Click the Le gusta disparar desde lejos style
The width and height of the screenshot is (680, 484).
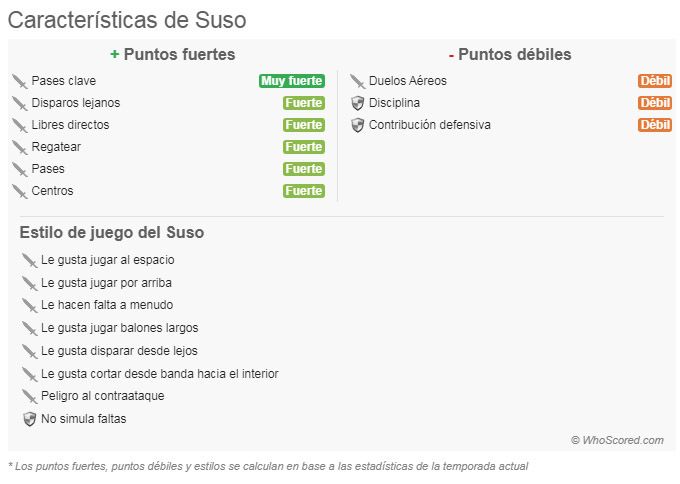119,351
